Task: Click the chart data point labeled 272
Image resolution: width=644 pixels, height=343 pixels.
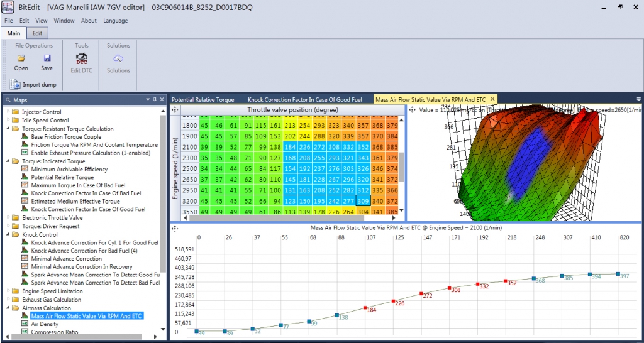Action: (421, 294)
